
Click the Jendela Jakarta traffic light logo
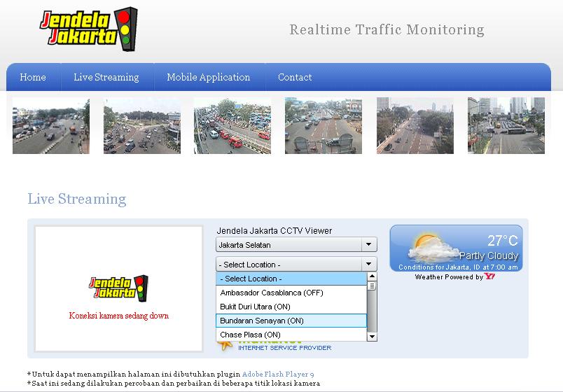pos(88,29)
